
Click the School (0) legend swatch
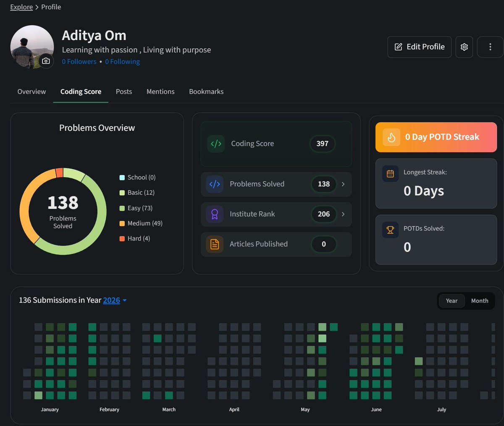(122, 178)
